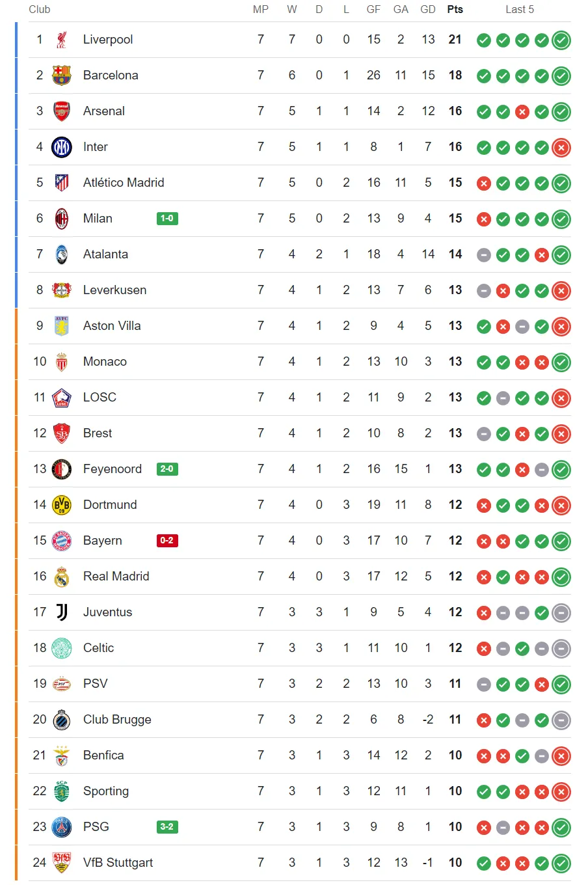Click the Last 5 column header
Viewport: 588px width, 885px height.
[520, 9]
